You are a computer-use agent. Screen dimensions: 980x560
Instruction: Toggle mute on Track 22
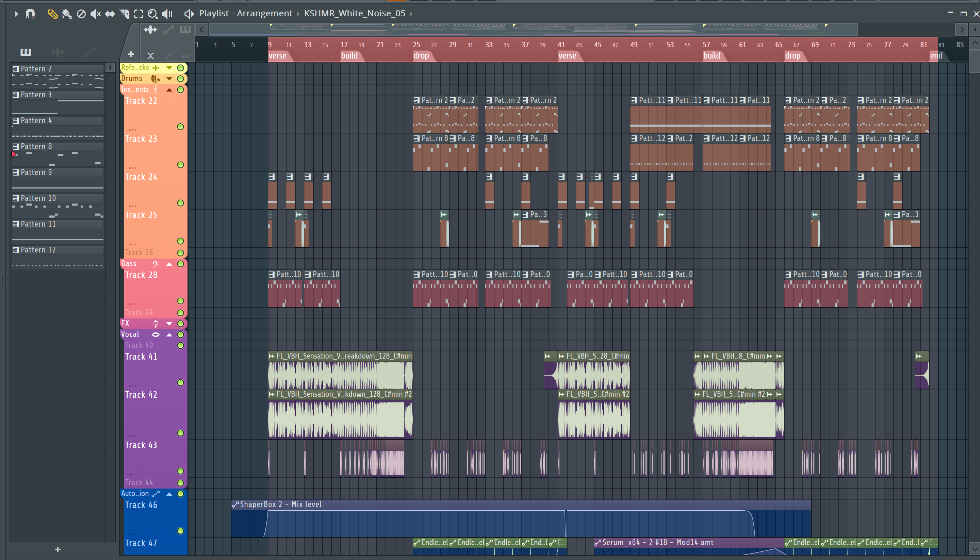tap(180, 127)
